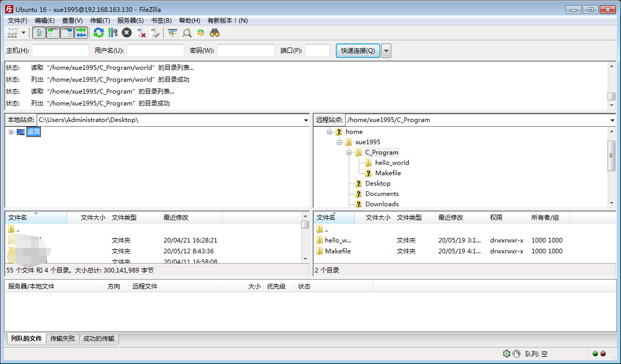This screenshot has height=364, width=621.
Task: Select Documents folder in remote tree
Action: [382, 194]
